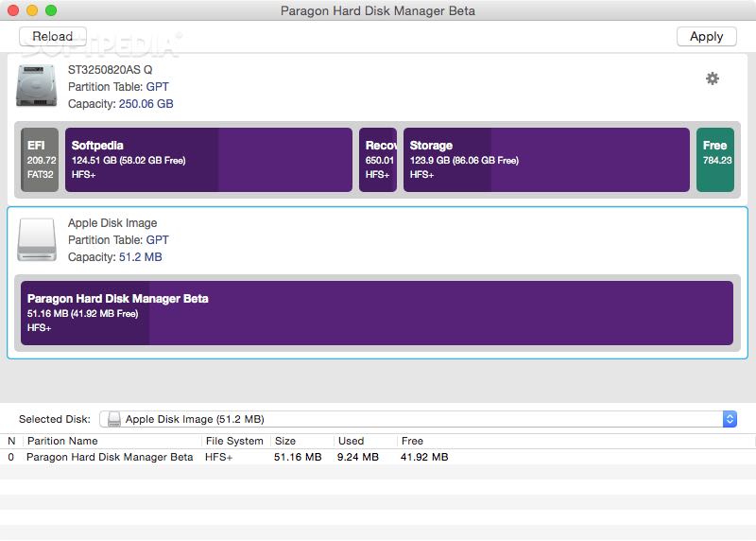756x541 pixels.
Task: Close the window with red button
Action: [13, 10]
